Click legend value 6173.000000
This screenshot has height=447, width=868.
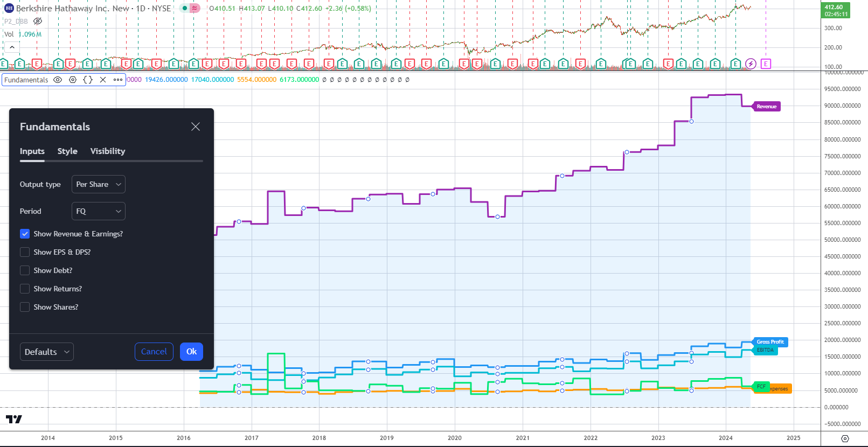click(299, 80)
